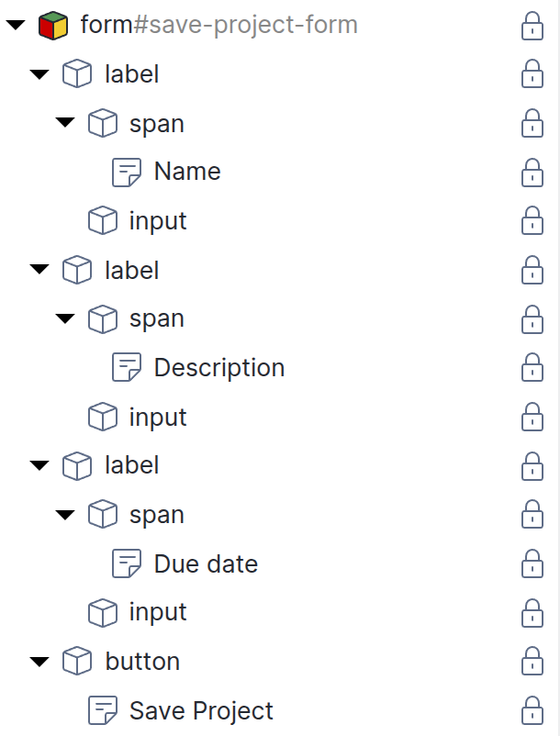Click the text node icon beside Name
This screenshot has width=560, height=736.
(x=127, y=172)
